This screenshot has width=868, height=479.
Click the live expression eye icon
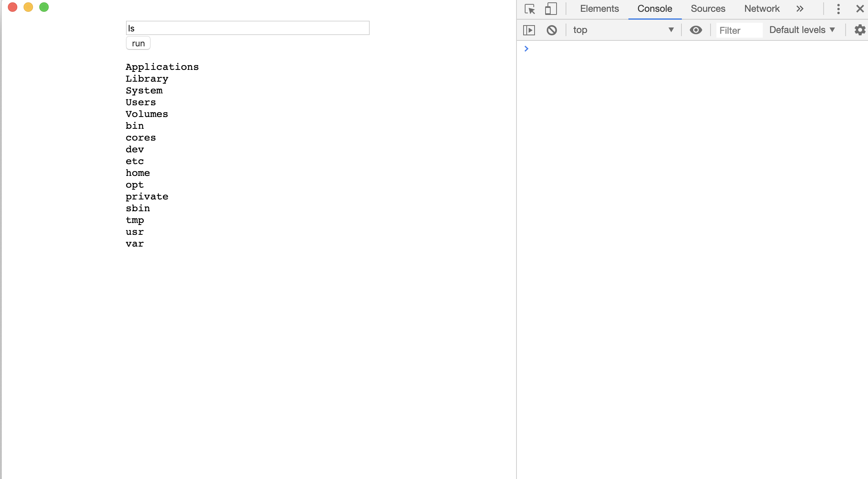(x=696, y=30)
